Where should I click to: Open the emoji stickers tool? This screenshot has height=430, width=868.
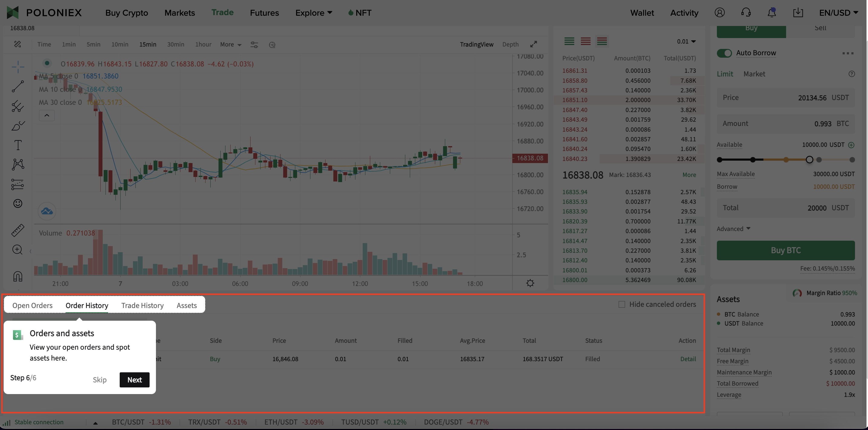click(x=18, y=203)
